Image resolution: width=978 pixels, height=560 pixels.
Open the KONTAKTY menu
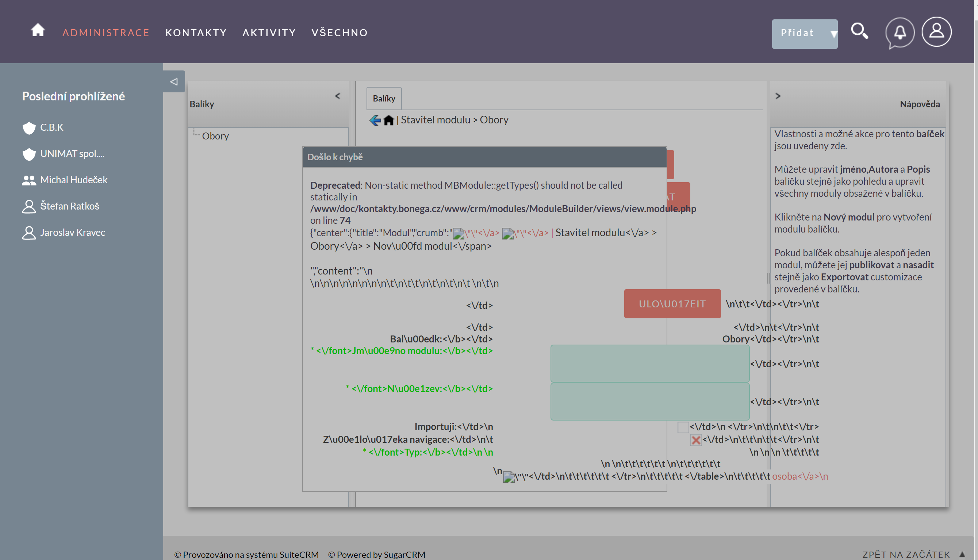click(x=196, y=33)
